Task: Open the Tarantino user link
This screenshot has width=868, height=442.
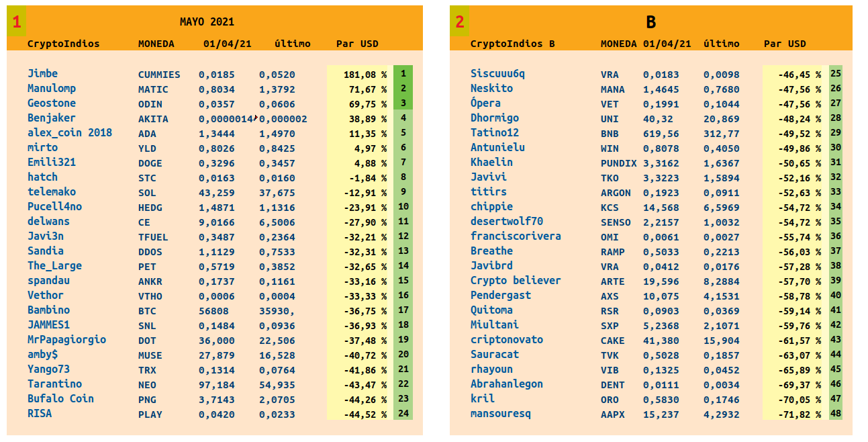Action: coord(54,384)
